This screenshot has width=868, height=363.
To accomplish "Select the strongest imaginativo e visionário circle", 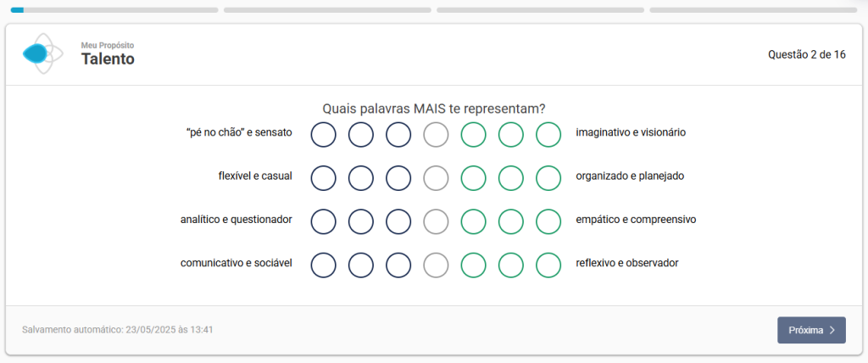I will [548, 134].
